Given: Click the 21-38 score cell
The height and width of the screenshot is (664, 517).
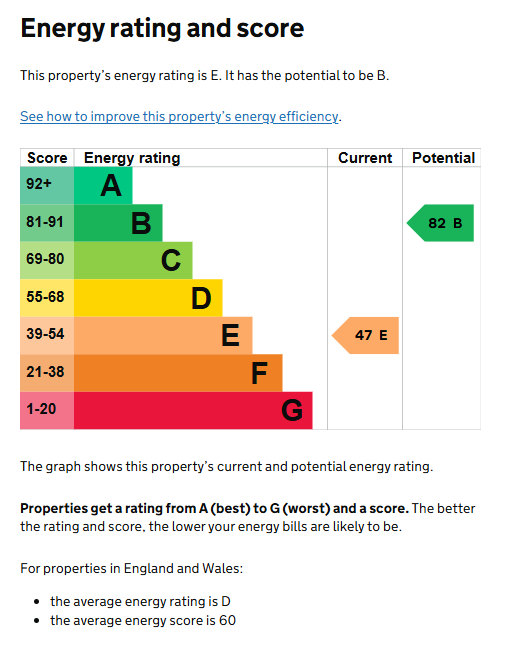Looking at the screenshot, I should point(47,373).
